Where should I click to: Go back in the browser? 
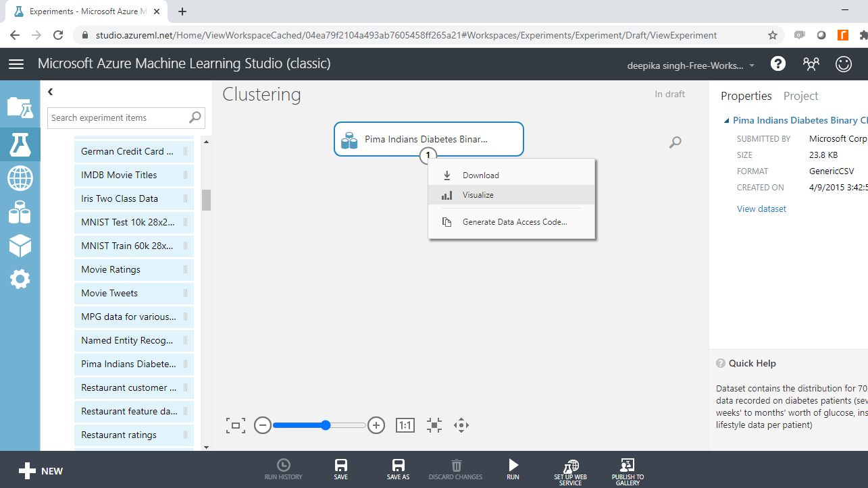(15, 35)
